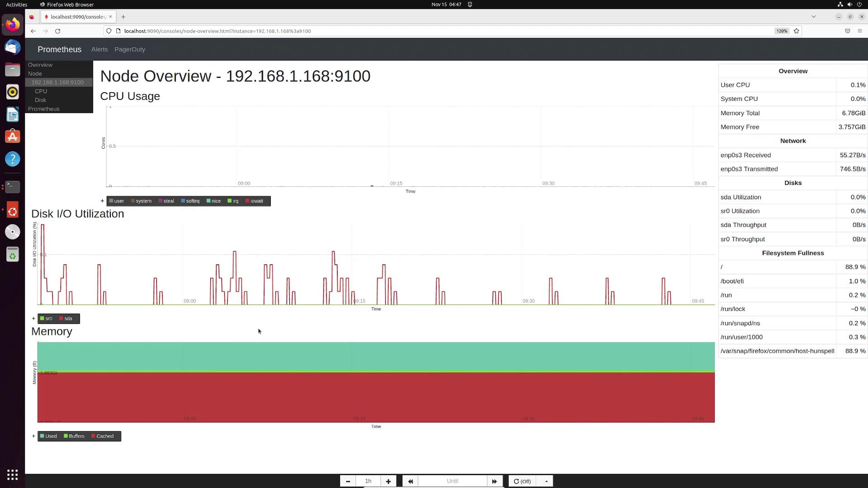Click the Cached color swatch in Memory legend
The width and height of the screenshot is (868, 488).
94,436
